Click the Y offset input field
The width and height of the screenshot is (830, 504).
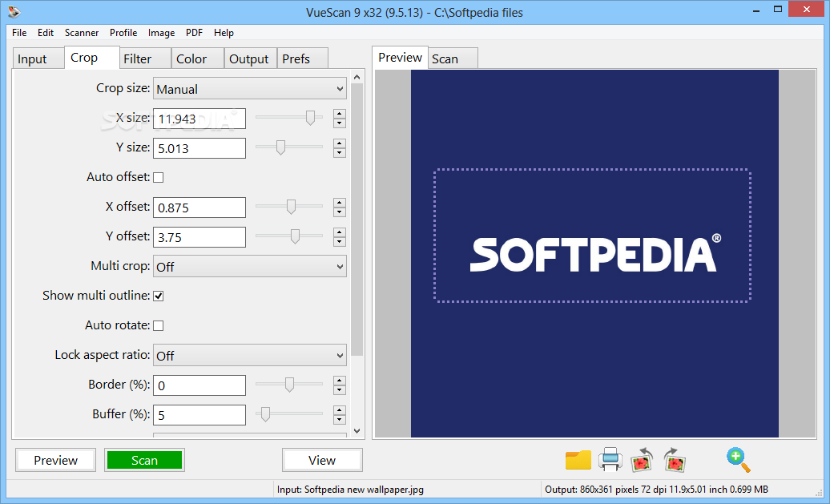[199, 237]
